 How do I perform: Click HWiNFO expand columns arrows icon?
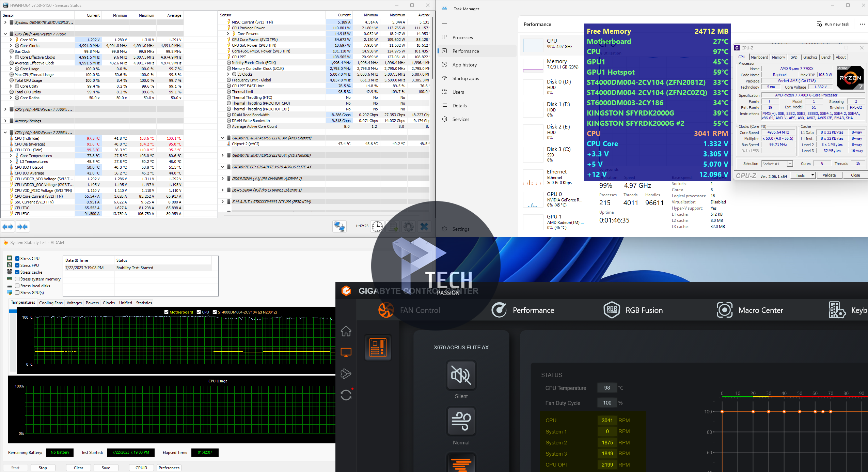click(x=8, y=227)
